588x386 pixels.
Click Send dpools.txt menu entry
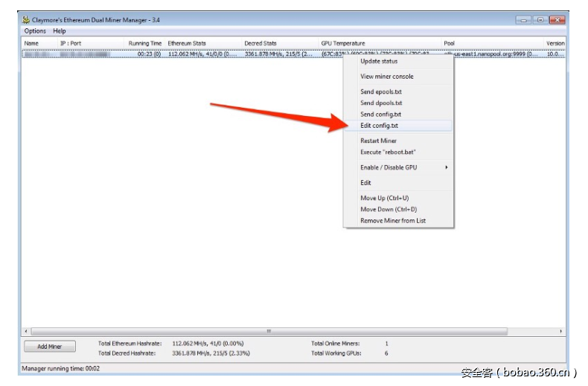click(x=381, y=103)
